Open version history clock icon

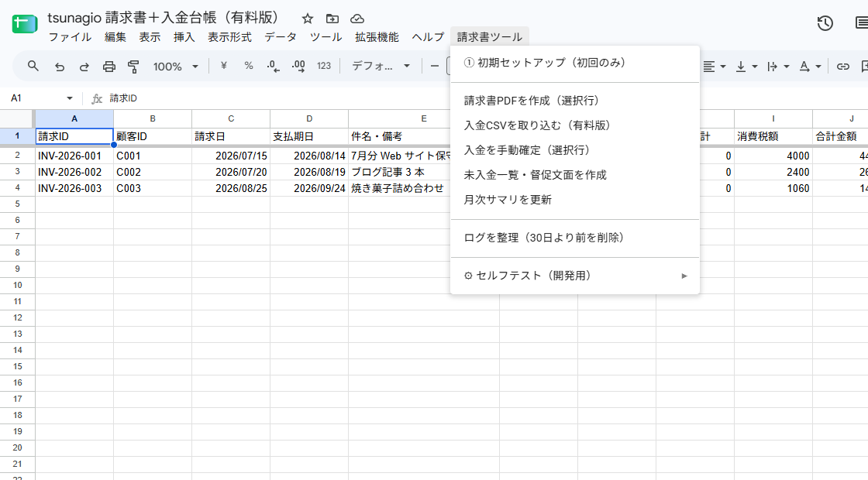click(825, 23)
